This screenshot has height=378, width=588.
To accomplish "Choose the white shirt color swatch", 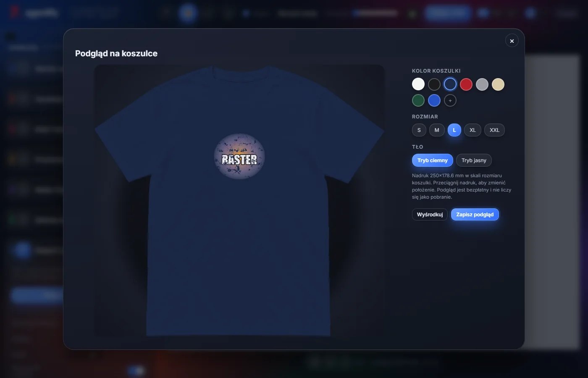I will click(418, 84).
